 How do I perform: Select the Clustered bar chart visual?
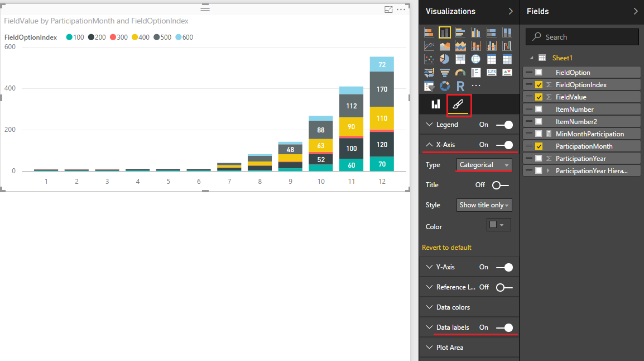[460, 32]
